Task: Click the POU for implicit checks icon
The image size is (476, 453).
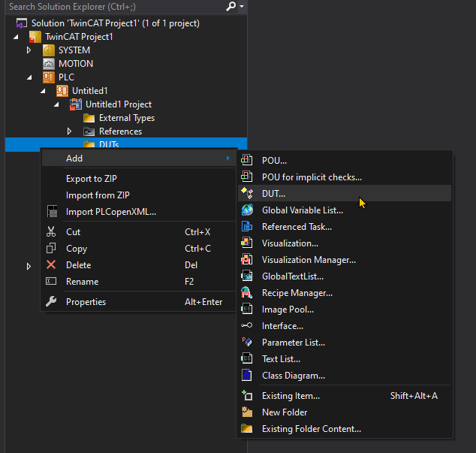Action: coord(247,177)
